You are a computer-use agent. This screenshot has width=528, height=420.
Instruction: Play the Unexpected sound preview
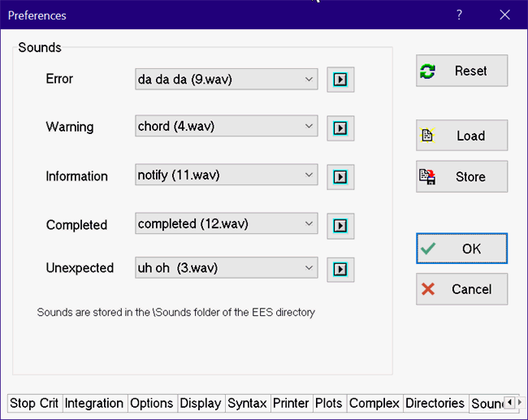(340, 269)
